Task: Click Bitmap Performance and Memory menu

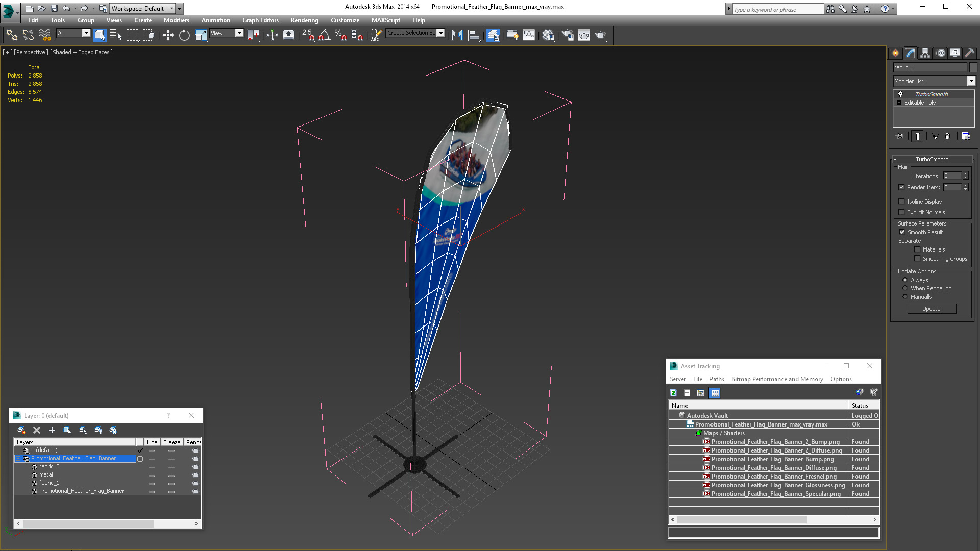Action: (x=777, y=379)
